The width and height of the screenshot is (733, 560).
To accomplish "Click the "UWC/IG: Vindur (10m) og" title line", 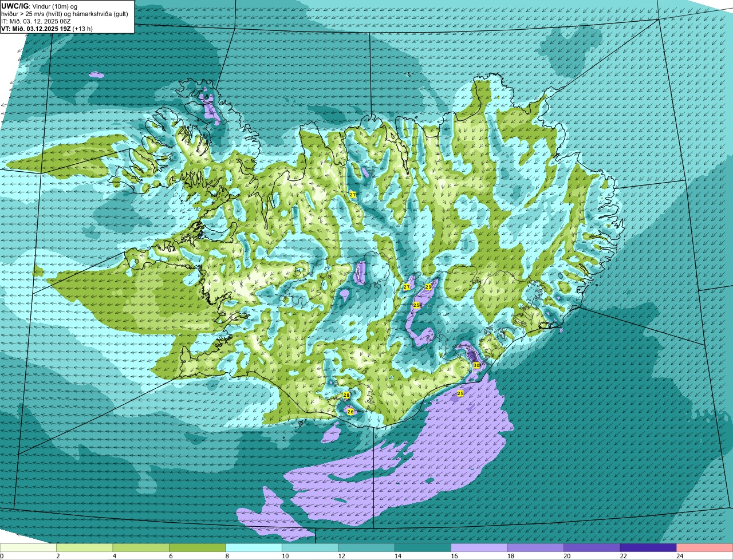I will [40, 6].
